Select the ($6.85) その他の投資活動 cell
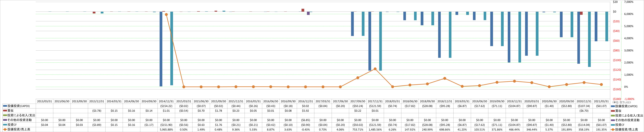The image size is (644, 132). [305, 120]
